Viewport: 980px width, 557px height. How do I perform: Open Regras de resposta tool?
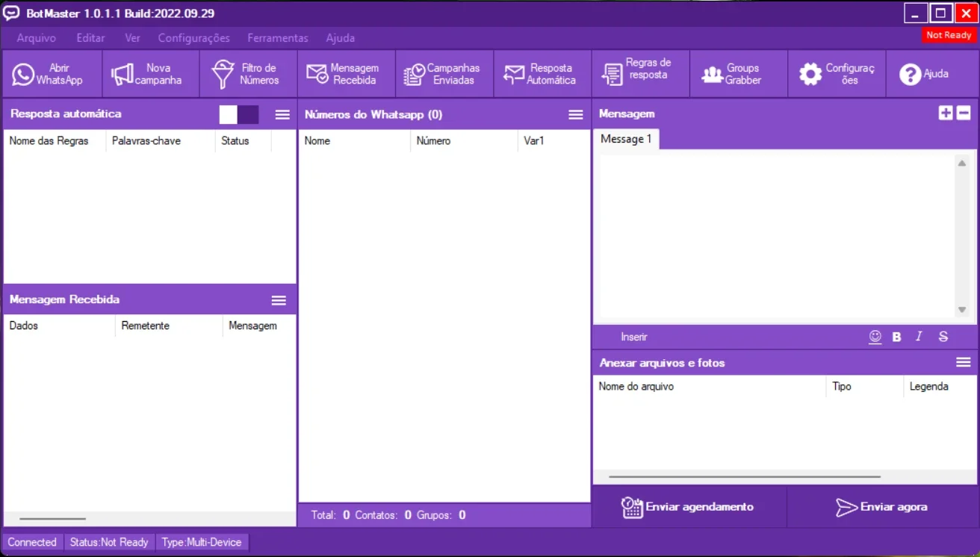coord(612,74)
